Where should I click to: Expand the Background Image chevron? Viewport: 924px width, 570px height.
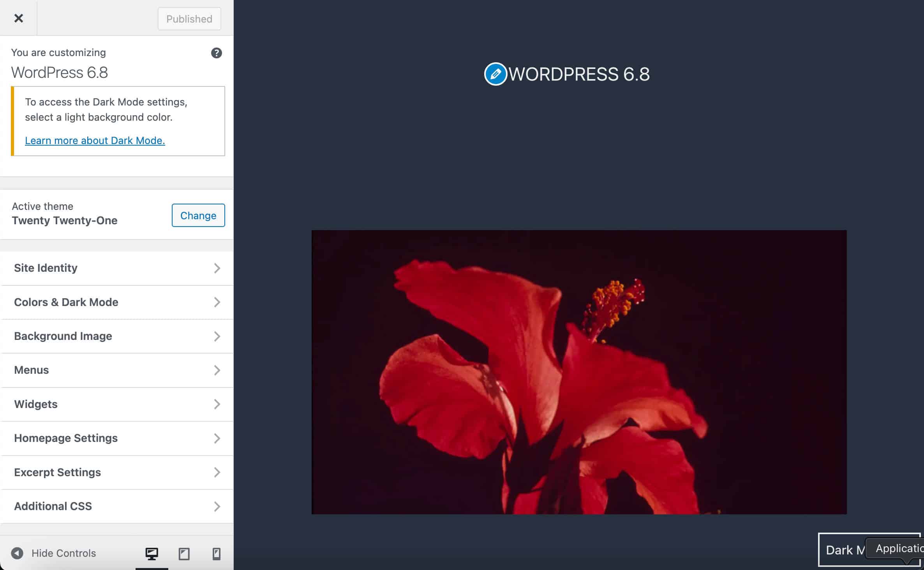pyautogui.click(x=217, y=336)
